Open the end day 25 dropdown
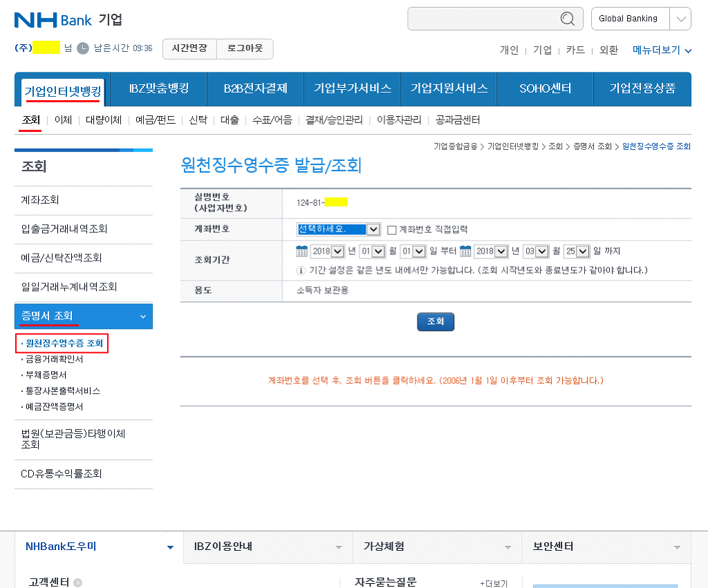This screenshot has height=588, width=708. coord(577,252)
